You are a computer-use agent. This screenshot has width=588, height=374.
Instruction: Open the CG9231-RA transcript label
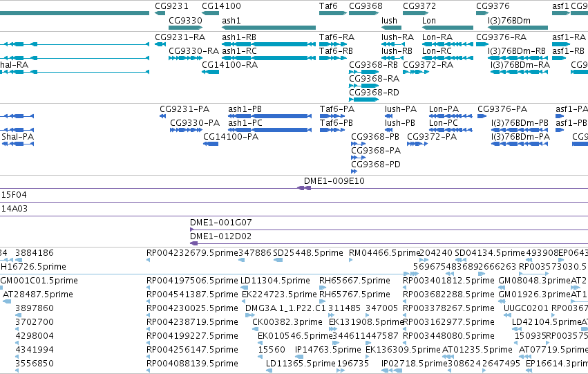[x=180, y=37]
